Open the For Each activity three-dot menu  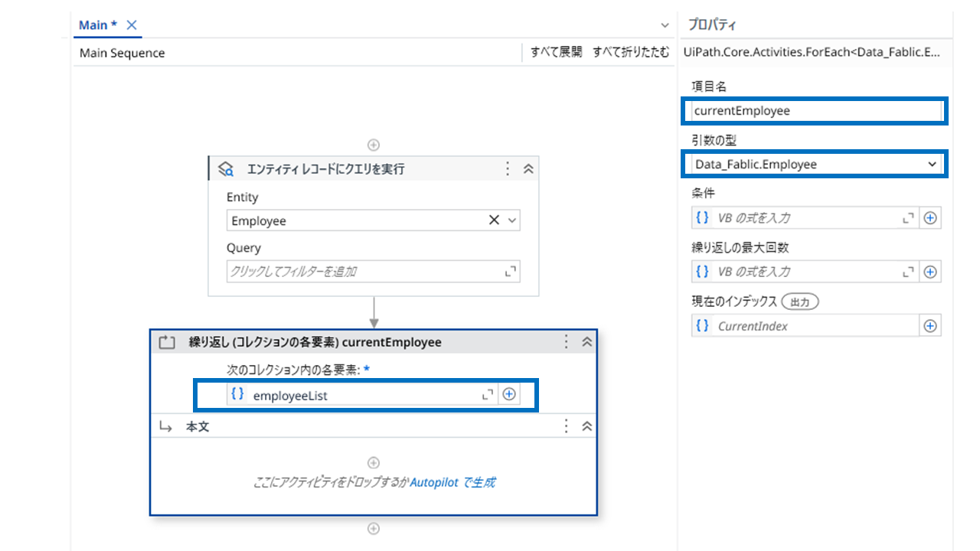(x=567, y=342)
